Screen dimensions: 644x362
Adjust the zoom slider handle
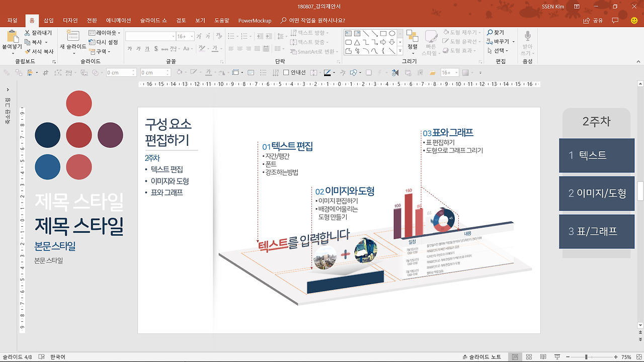[586, 357]
